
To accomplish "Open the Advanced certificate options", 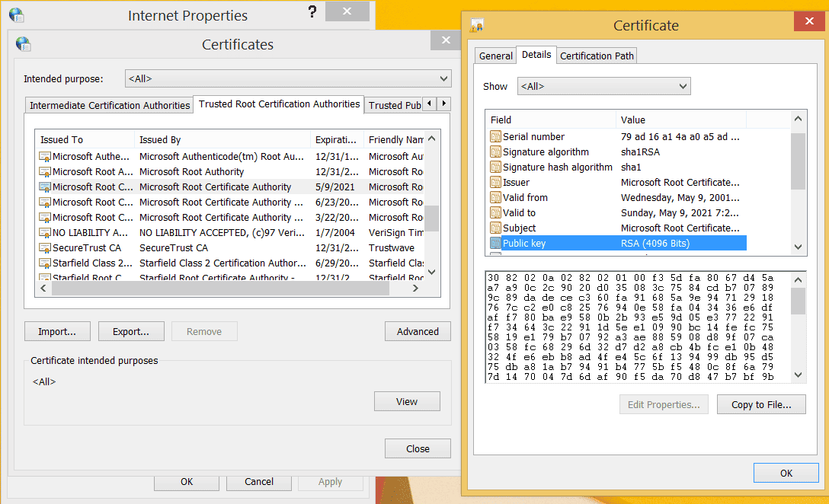I will pyautogui.click(x=418, y=331).
